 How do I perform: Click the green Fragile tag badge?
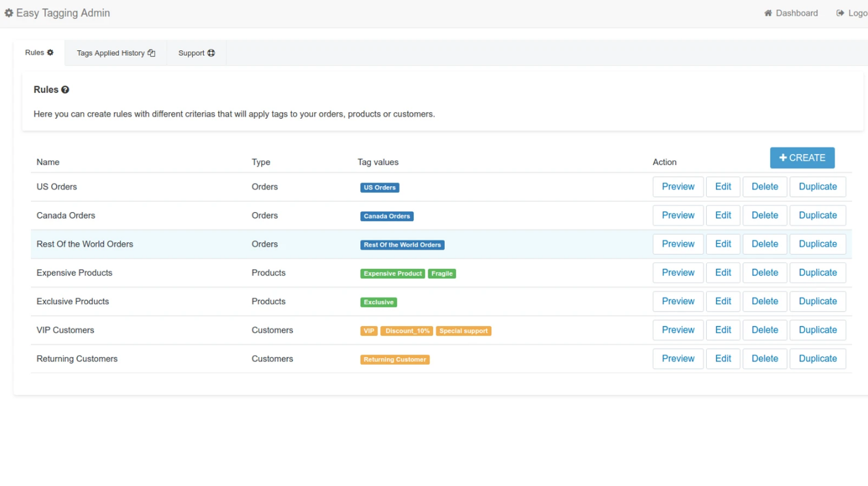[x=442, y=274]
